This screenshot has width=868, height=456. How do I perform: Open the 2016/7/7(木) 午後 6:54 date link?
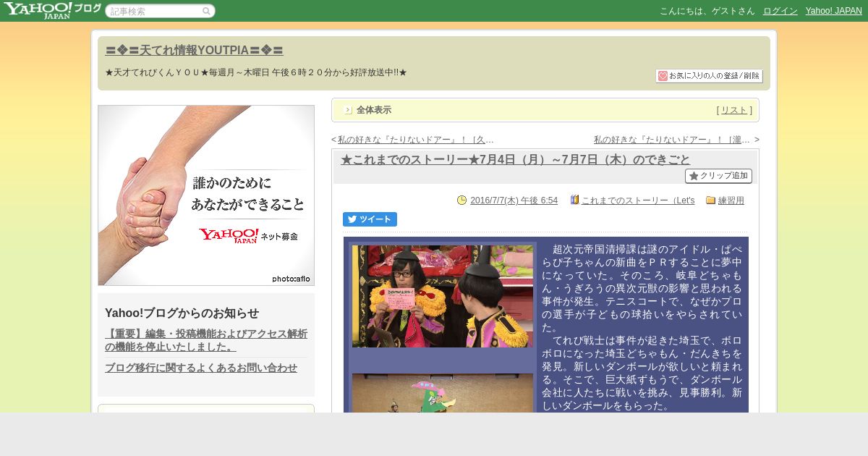coord(514,200)
